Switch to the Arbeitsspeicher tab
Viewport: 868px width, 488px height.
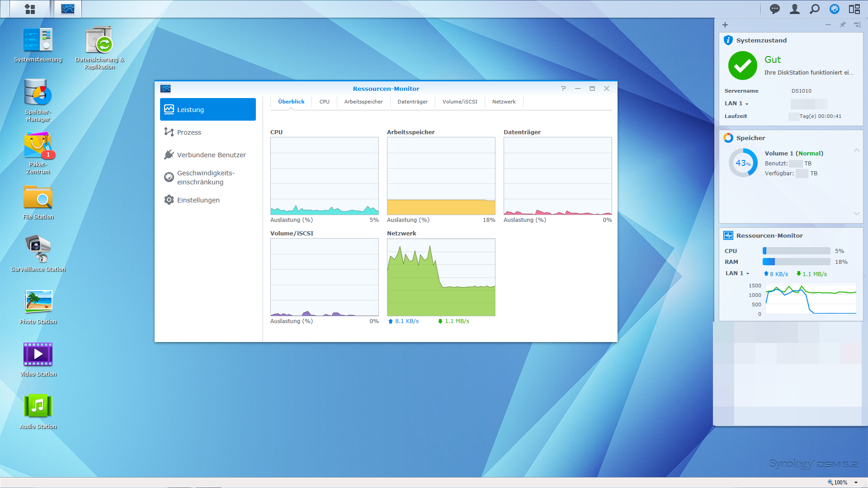tap(363, 102)
